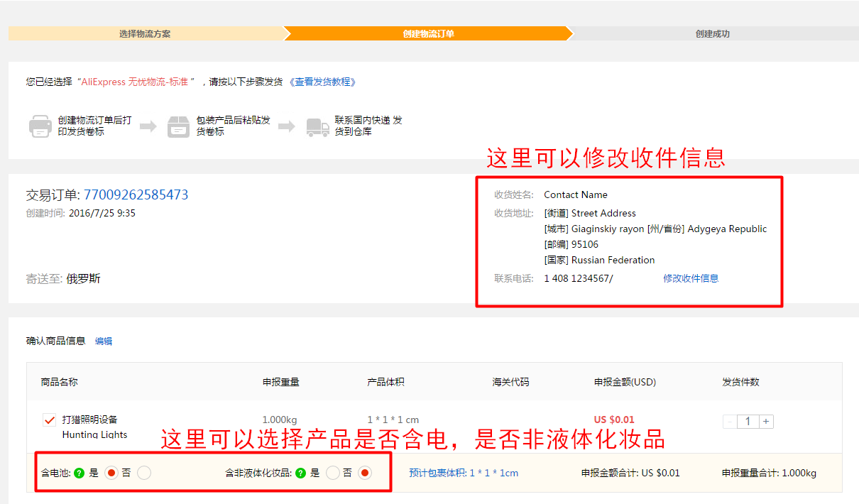Viewport: 859px width, 504px height.
Task: Select 否 for the 含电池 option
Action: pos(143,472)
